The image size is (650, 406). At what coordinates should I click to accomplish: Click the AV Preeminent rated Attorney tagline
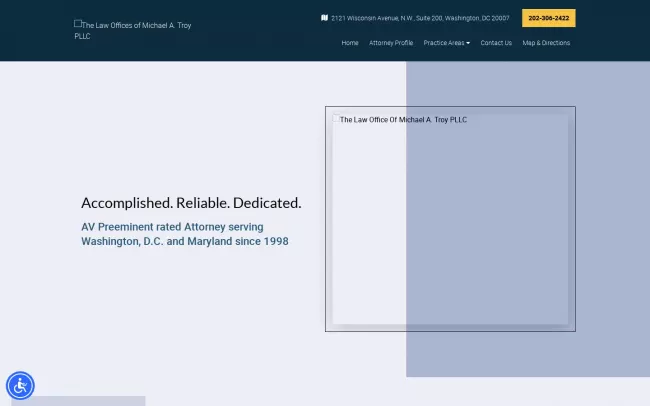click(172, 227)
